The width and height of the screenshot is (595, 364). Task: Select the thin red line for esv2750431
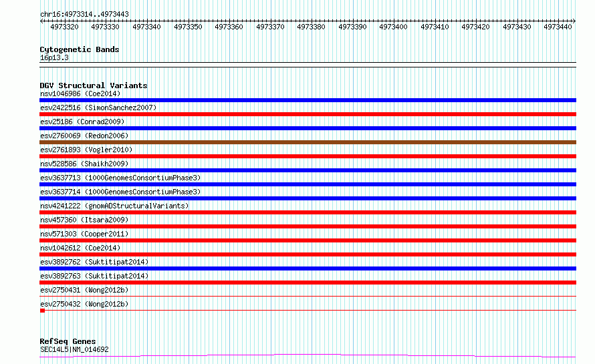(x=308, y=297)
